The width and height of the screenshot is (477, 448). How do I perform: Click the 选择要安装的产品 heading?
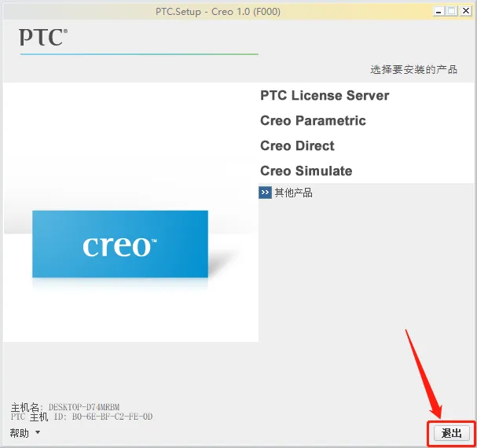(413, 70)
